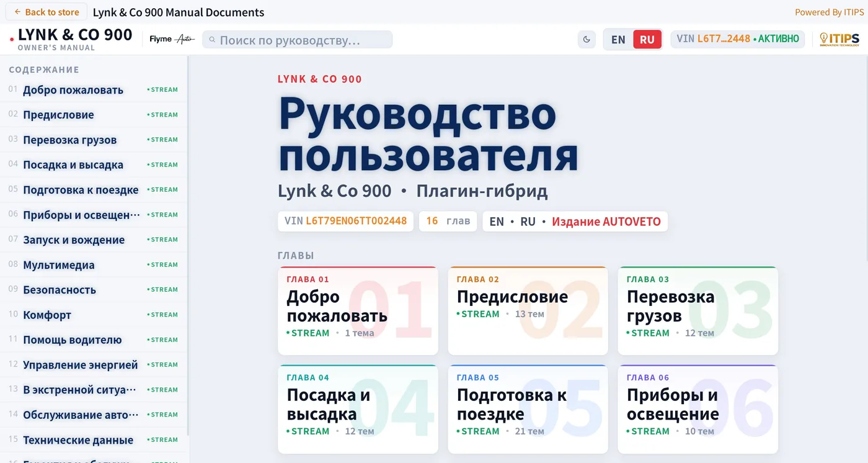The image size is (868, 463).
Task: Switch language to EN
Action: pyautogui.click(x=618, y=40)
